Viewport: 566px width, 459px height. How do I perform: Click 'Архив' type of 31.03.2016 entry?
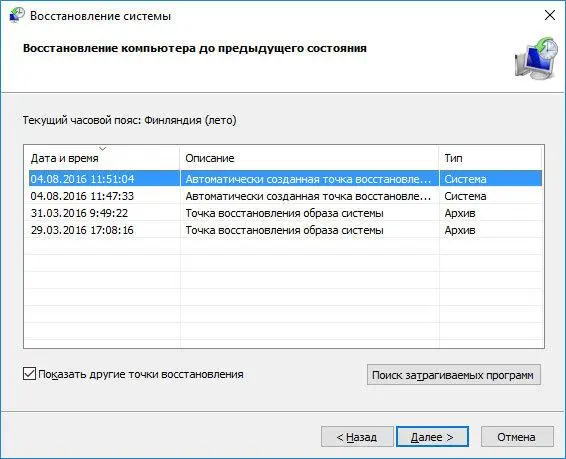click(x=460, y=213)
